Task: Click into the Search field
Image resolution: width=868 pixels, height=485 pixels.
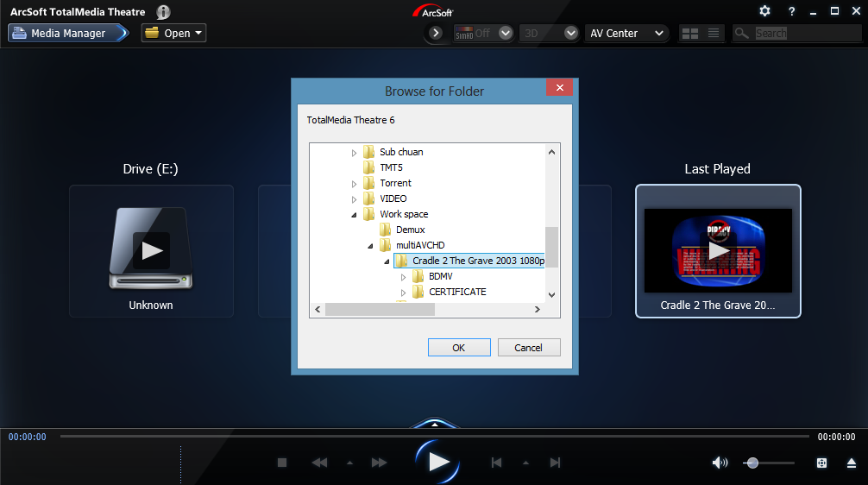Action: [806, 33]
